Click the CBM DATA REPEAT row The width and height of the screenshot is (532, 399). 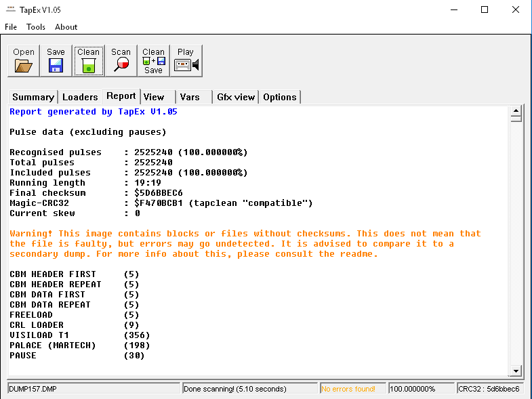[x=75, y=305]
